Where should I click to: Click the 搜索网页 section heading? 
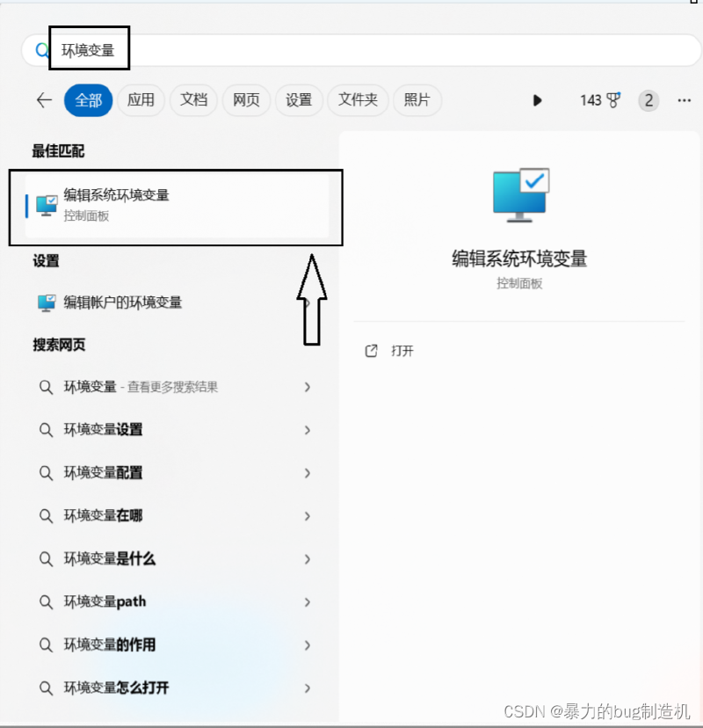(59, 345)
